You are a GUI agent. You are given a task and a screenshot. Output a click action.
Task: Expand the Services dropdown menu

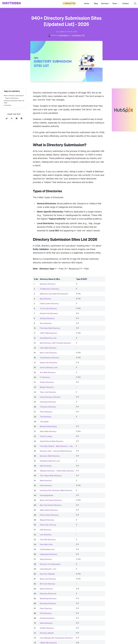pos(106,4)
